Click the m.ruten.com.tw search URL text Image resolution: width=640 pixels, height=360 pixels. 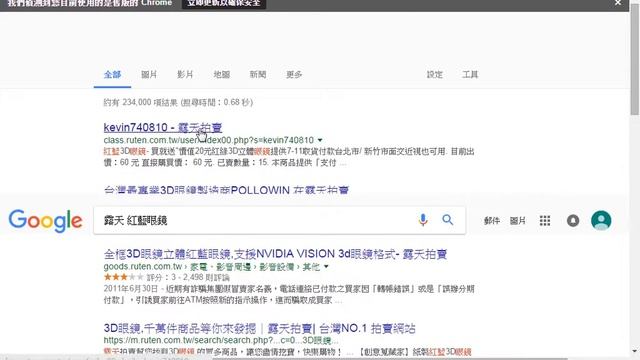click(220, 340)
